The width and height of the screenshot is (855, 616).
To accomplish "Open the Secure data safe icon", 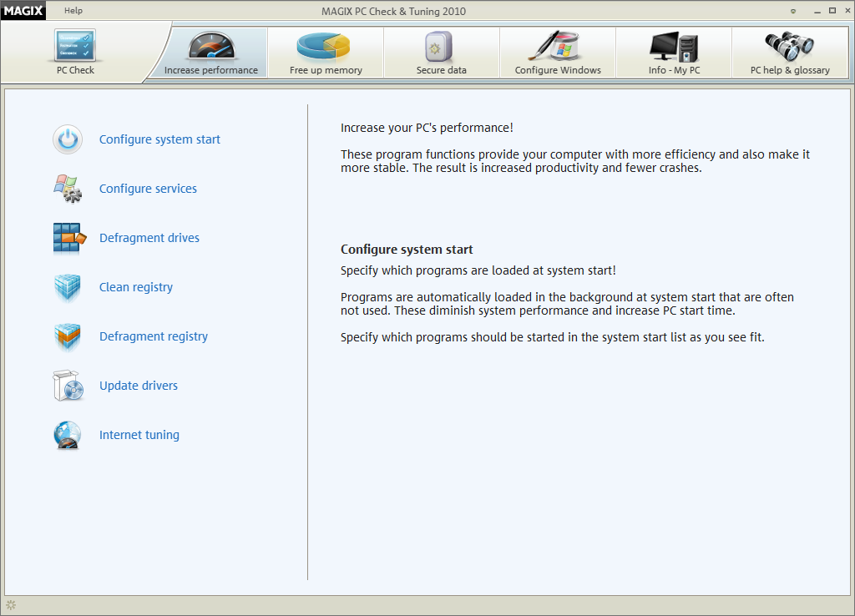I will click(x=439, y=47).
